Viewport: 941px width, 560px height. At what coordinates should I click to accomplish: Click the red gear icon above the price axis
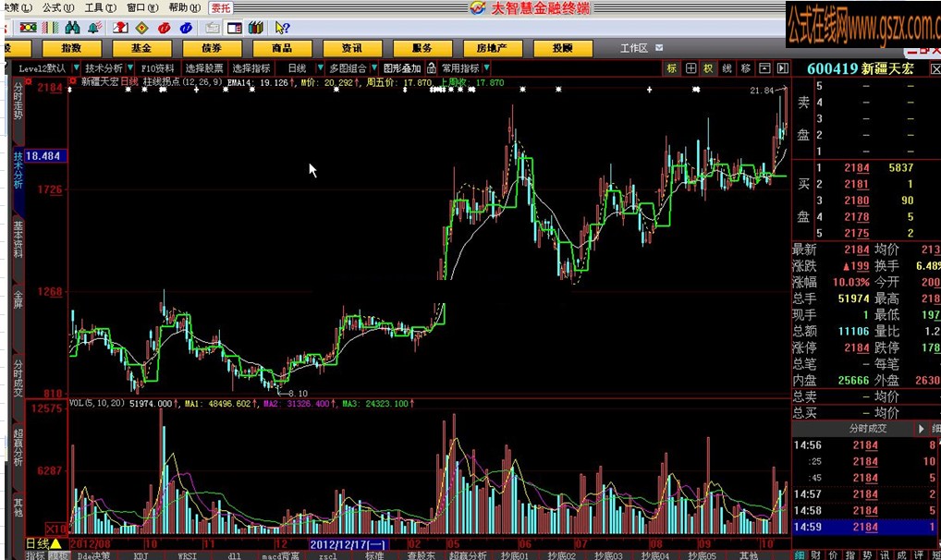29,81
